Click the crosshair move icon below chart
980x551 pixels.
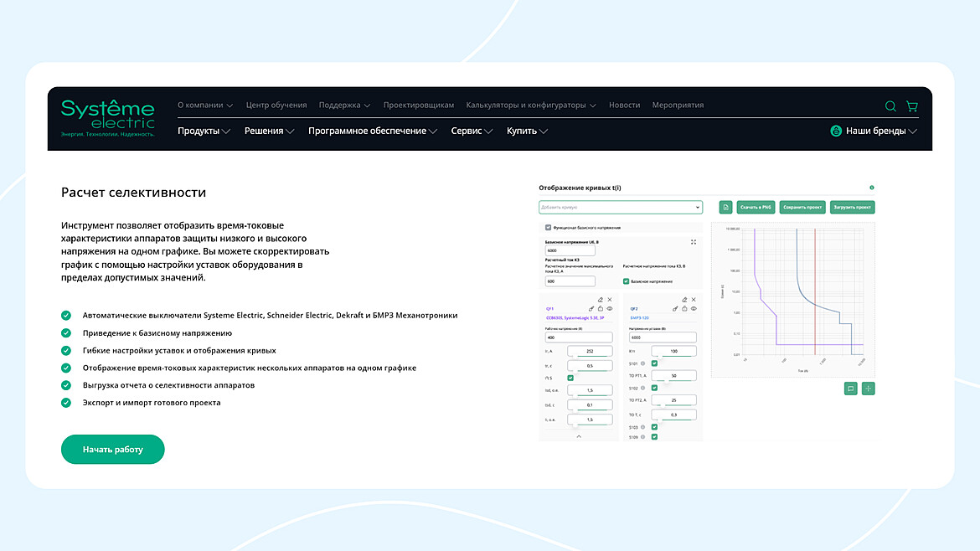[868, 389]
